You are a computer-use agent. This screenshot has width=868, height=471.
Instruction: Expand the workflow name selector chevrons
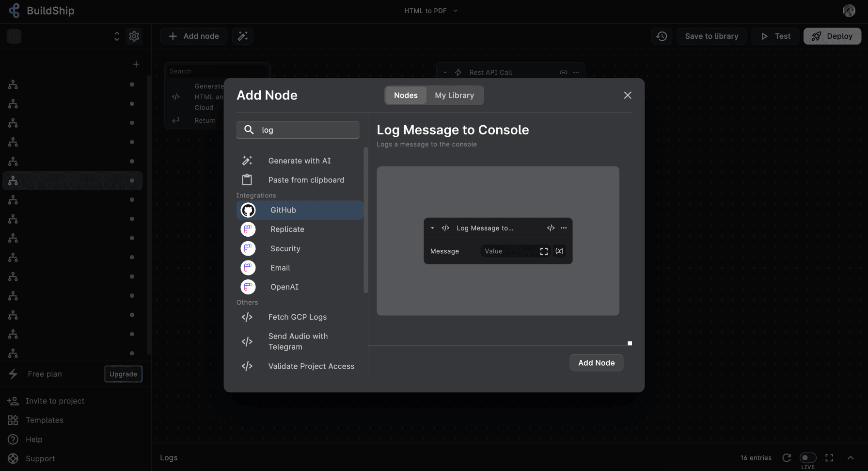pos(116,36)
